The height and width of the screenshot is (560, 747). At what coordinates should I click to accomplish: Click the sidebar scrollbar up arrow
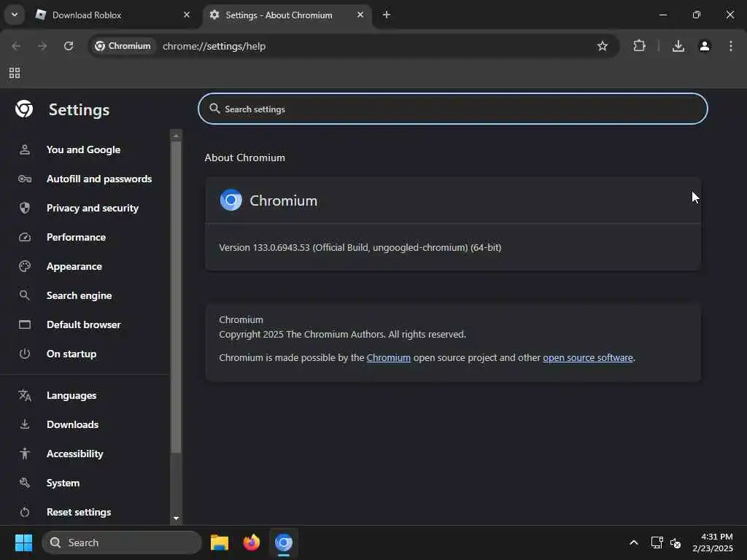177,135
